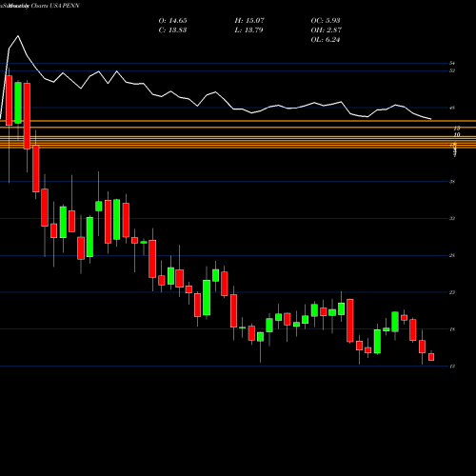
Task: Select the open value 'O: 14.65'
Action: pyautogui.click(x=172, y=21)
